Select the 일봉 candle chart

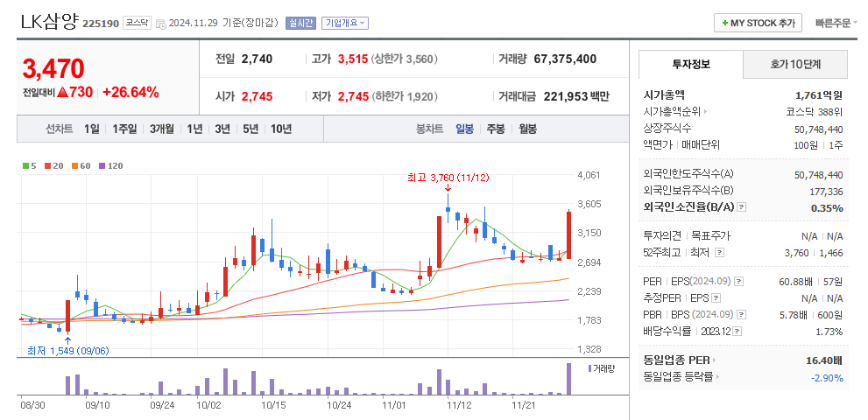click(x=464, y=129)
